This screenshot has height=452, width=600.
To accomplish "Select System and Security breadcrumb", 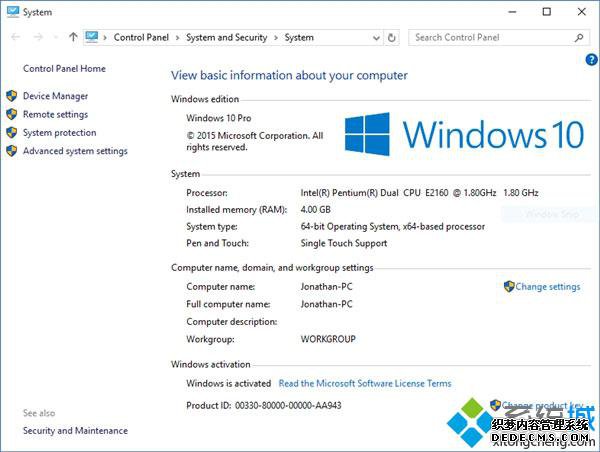I will coord(227,38).
